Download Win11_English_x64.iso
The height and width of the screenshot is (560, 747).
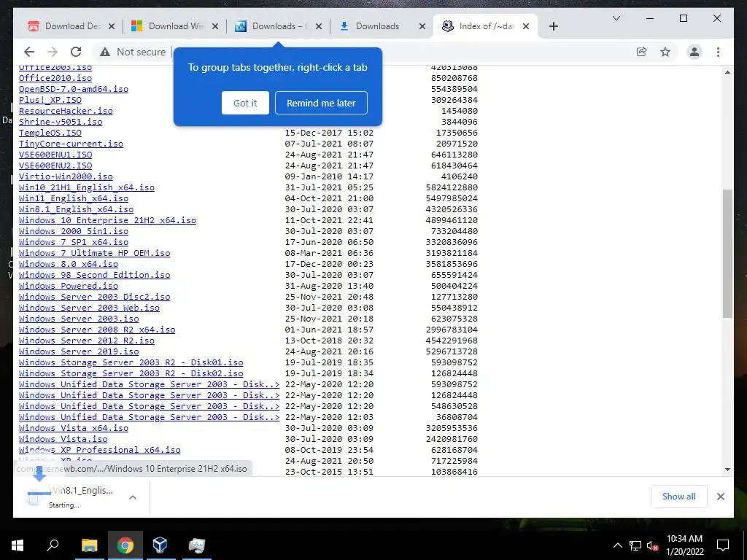(74, 198)
